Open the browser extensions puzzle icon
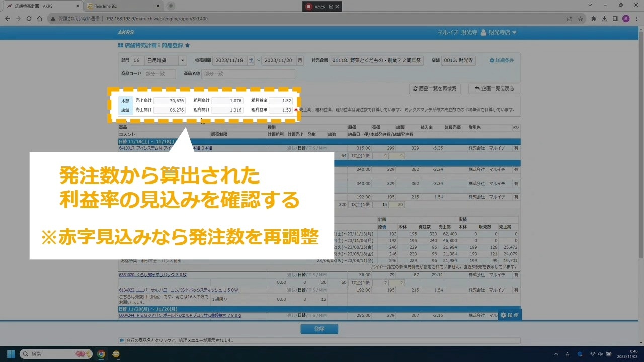 594,19
